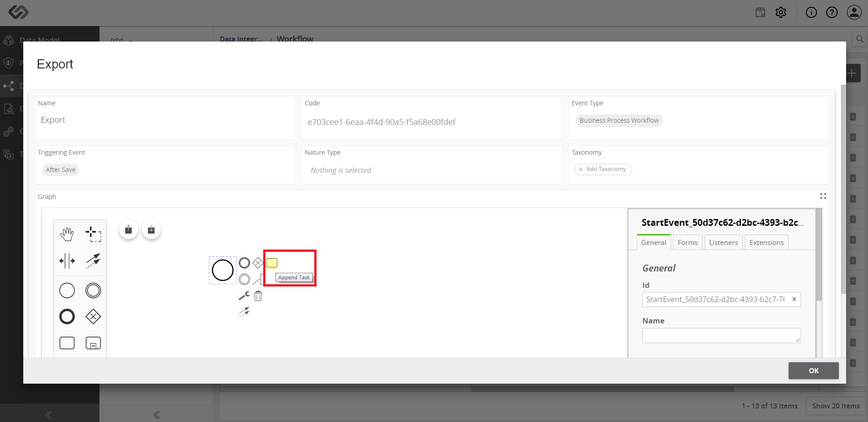Click the plus add button behind dialog

852,73
